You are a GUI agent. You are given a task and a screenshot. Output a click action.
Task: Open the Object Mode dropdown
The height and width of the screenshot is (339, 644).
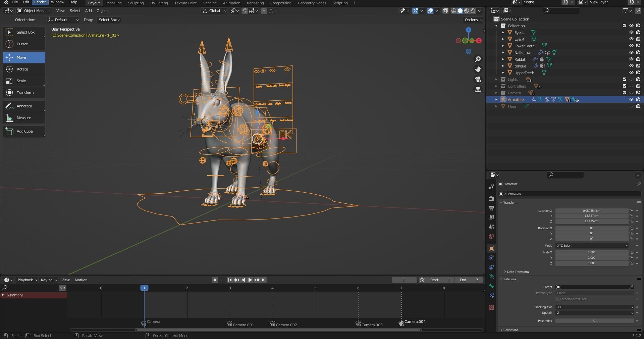coord(34,11)
